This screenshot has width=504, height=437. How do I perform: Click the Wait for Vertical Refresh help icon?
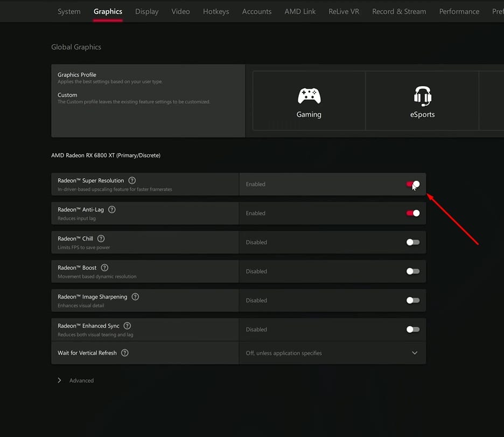[124, 353]
